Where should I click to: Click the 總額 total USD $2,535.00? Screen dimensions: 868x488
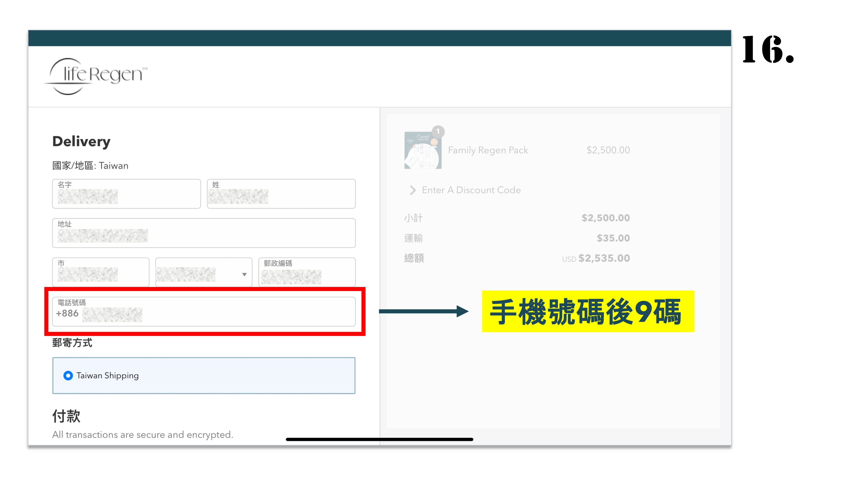596,258
